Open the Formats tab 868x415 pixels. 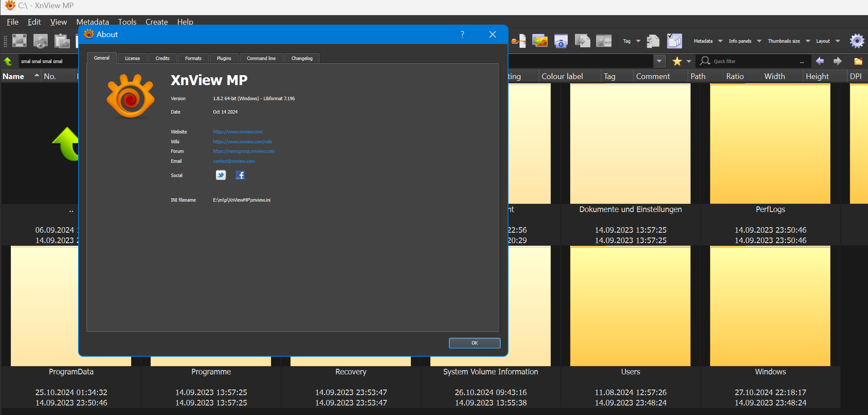193,58
